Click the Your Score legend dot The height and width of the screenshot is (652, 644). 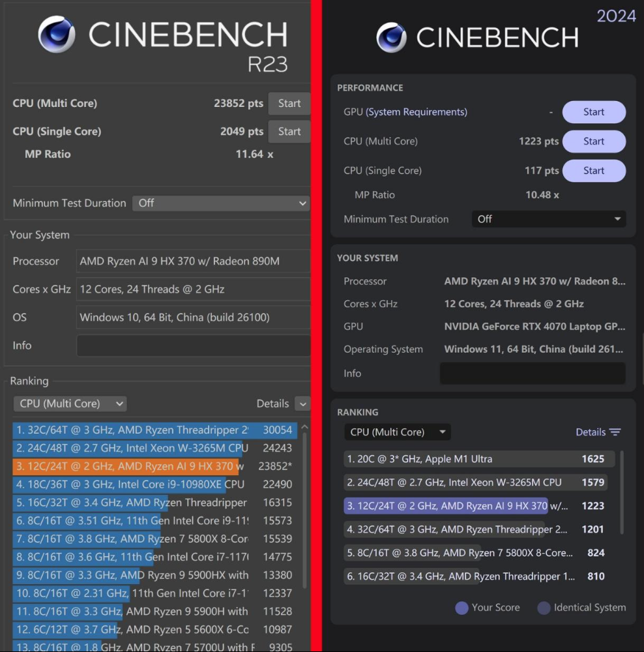click(x=461, y=608)
